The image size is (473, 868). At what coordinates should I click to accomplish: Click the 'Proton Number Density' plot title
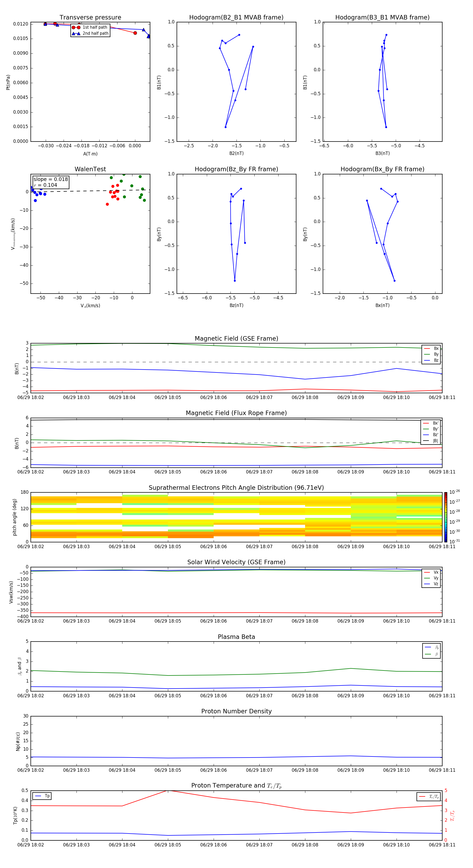click(x=236, y=711)
